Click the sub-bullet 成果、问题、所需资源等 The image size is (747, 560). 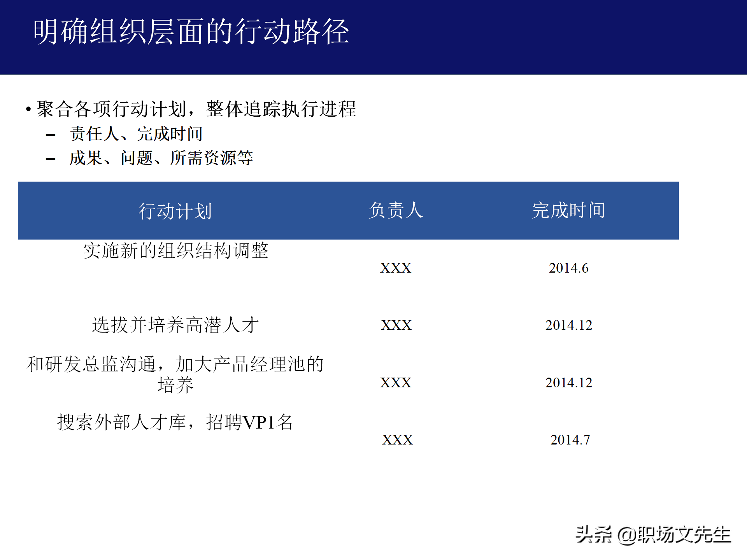tap(161, 158)
